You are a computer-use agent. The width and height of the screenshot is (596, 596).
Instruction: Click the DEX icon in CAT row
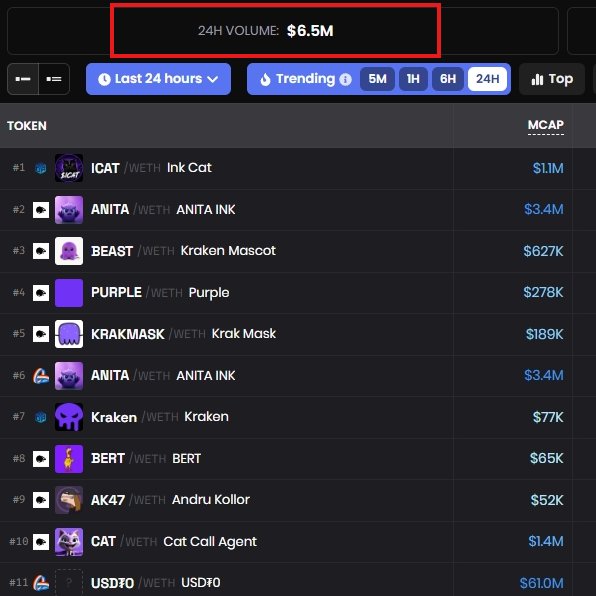(x=41, y=542)
